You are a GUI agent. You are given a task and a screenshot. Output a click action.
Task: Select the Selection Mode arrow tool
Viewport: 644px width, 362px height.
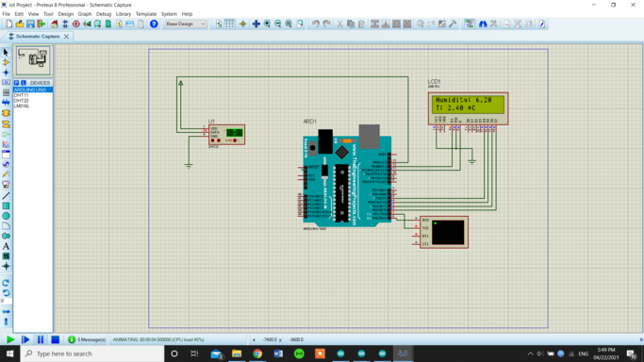6,53
